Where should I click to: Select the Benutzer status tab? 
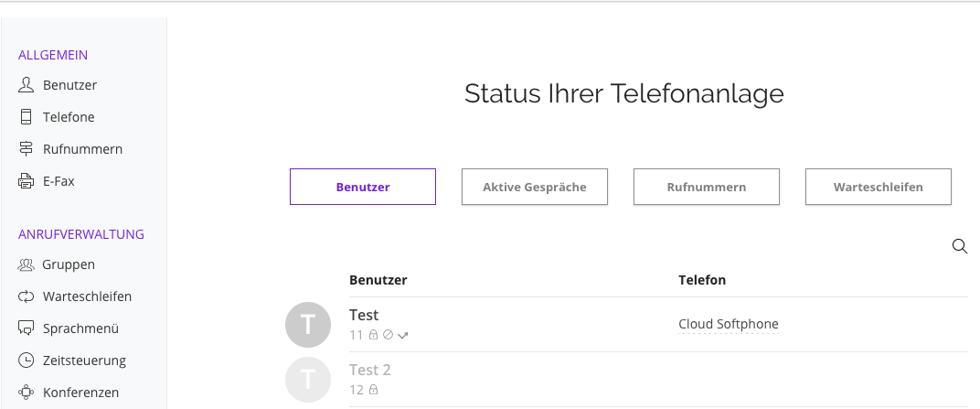363,187
